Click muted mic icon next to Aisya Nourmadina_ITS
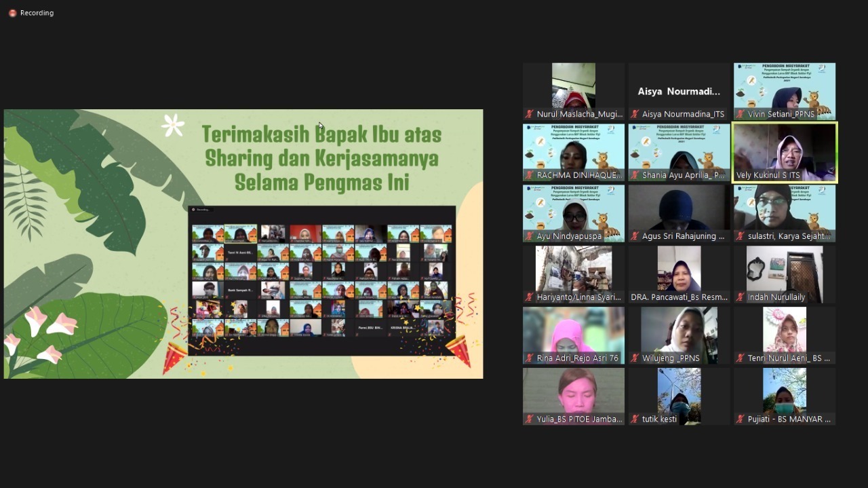This screenshot has height=488, width=868. pos(635,114)
